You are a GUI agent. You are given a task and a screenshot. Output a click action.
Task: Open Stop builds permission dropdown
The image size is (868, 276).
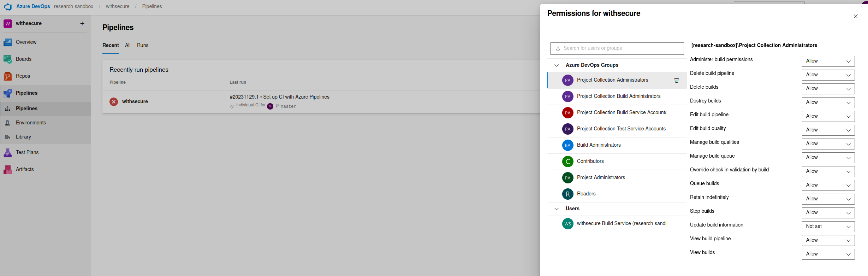click(828, 213)
